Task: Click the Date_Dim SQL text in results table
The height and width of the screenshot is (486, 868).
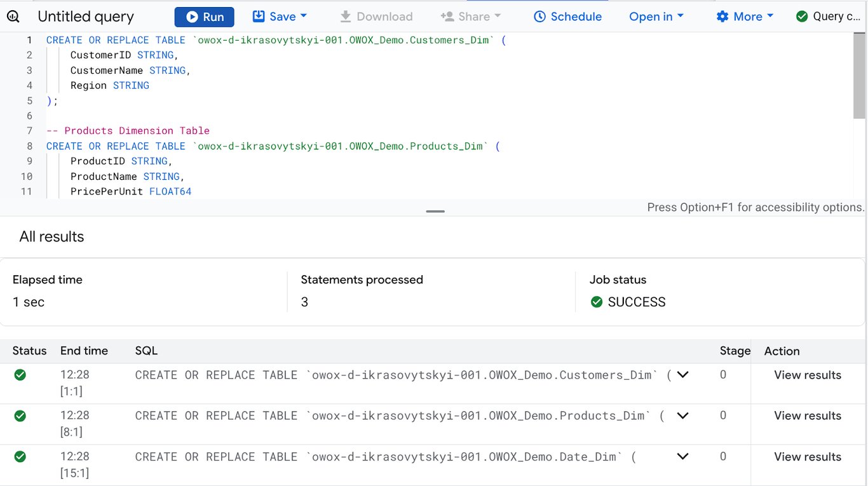Action: [x=385, y=457]
